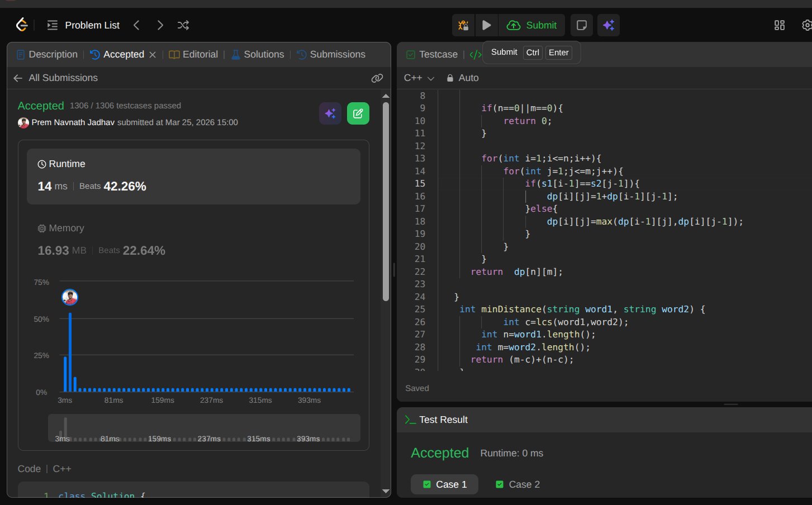812x505 pixels.
Task: Copy submission link icon
Action: (377, 78)
